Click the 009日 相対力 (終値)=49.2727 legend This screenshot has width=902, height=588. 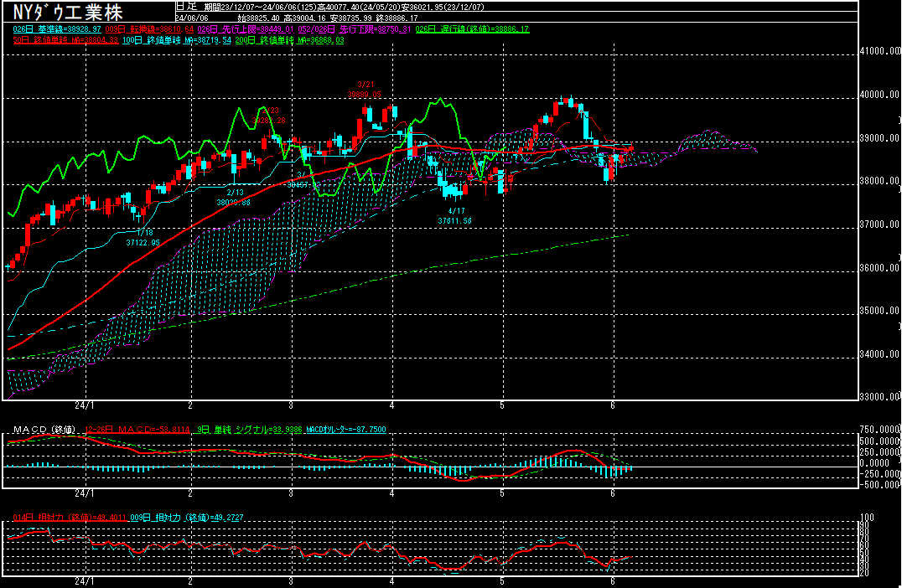[186, 518]
